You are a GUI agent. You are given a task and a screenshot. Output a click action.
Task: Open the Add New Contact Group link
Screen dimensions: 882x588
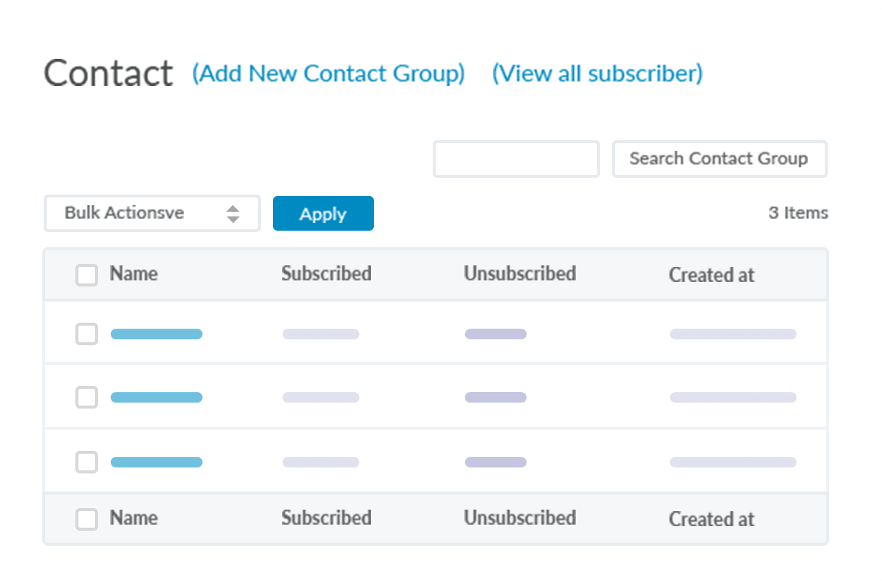[328, 74]
